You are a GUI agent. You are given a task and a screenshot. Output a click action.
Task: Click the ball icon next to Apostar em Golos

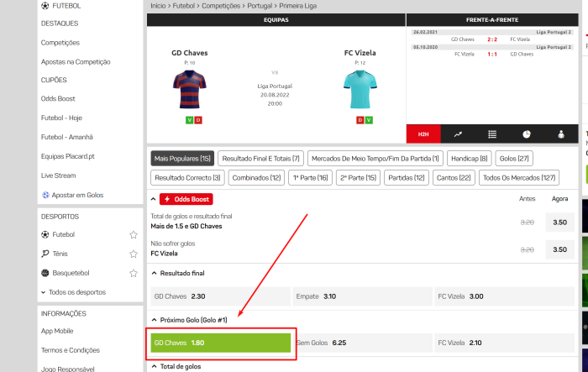click(x=45, y=195)
